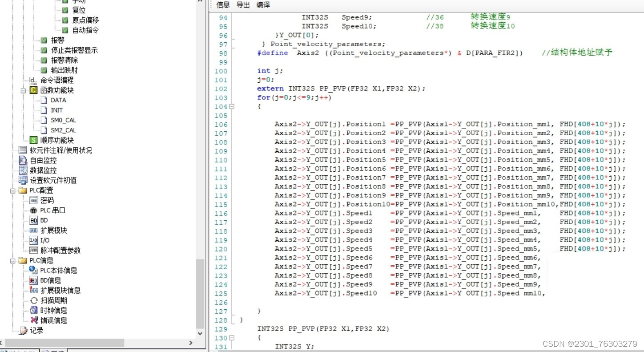This screenshot has width=644, height=352.
Task: Click line number 102 in the gutter
Action: tap(221, 89)
